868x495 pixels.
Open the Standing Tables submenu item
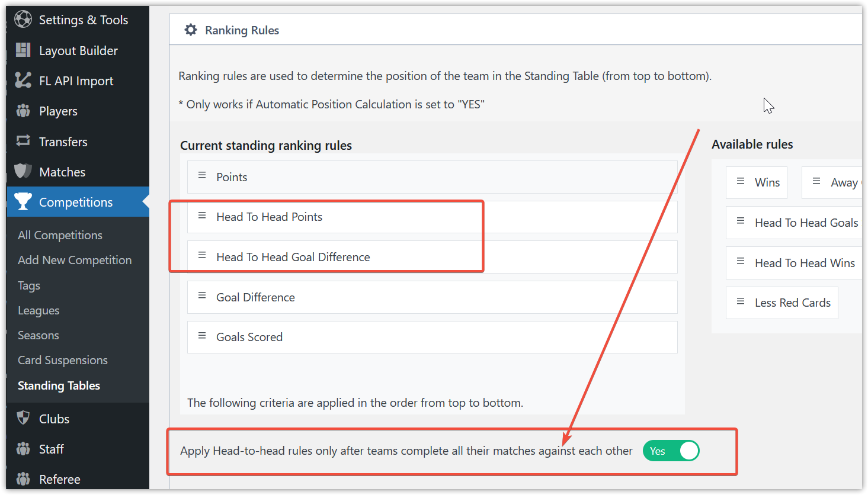(x=59, y=385)
